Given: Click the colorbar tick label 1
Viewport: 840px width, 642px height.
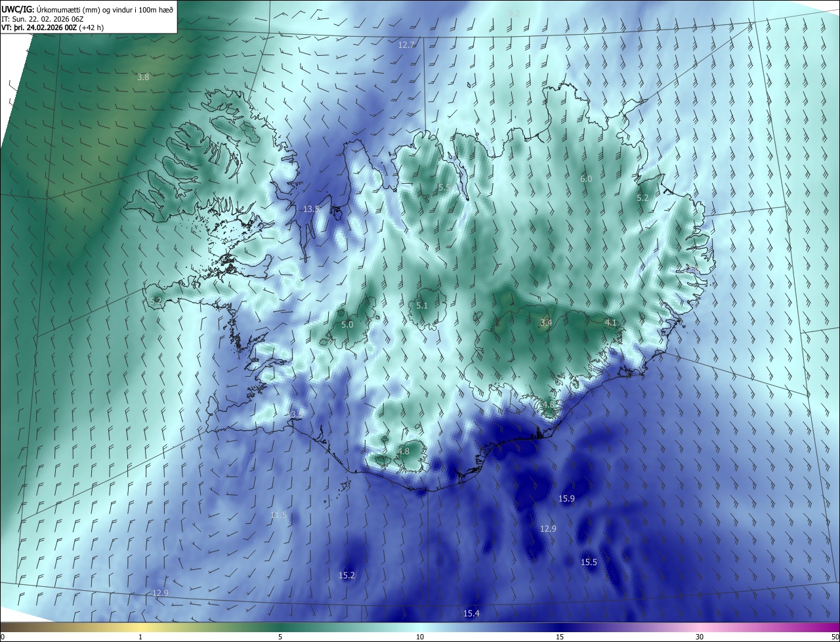Looking at the screenshot, I should click(x=140, y=637).
